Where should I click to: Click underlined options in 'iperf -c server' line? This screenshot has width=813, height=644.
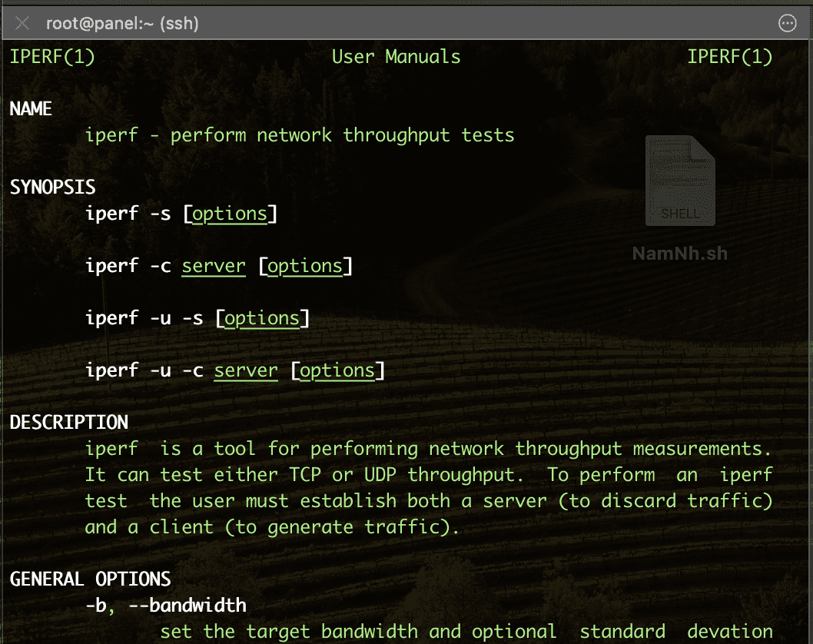(x=304, y=266)
